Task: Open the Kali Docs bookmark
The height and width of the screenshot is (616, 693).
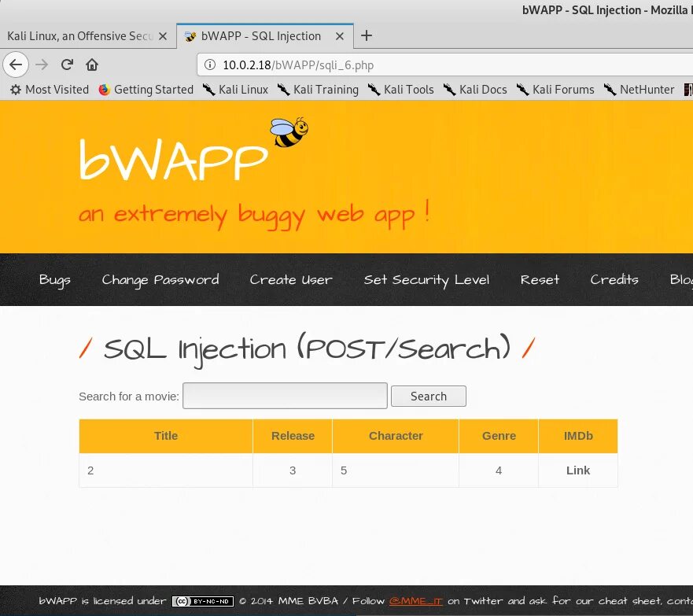Action: pos(475,90)
